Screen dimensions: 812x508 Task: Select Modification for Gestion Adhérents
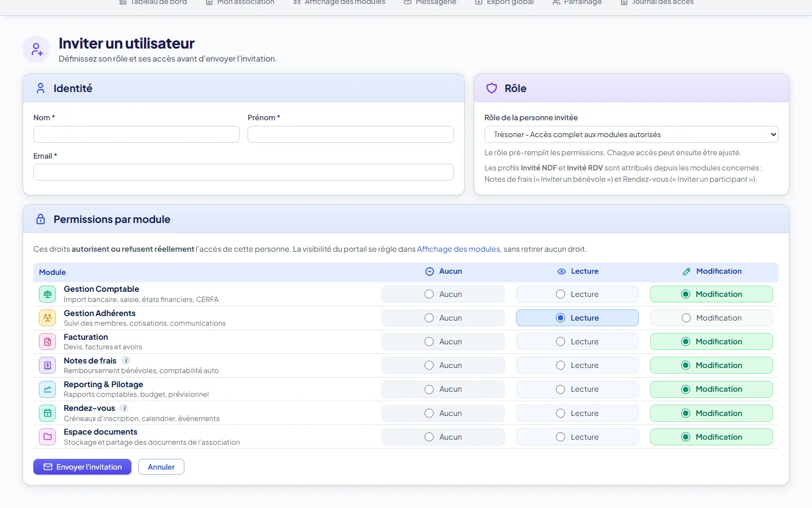(x=712, y=318)
